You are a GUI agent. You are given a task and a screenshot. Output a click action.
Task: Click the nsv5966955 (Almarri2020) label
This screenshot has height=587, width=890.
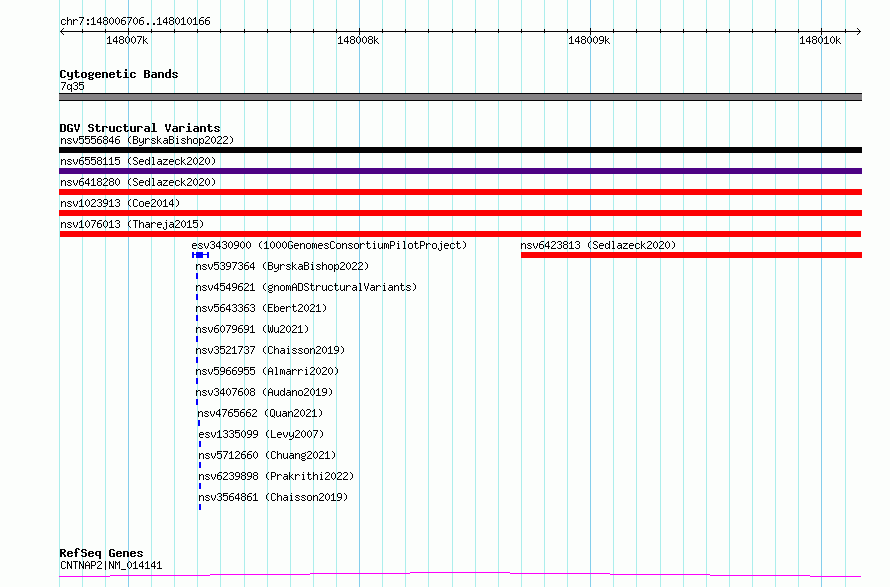coord(267,371)
